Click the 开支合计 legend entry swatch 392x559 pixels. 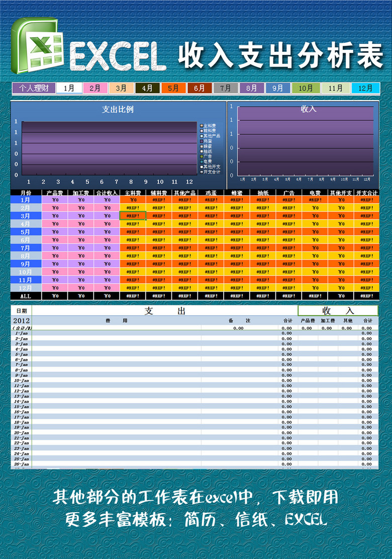pyautogui.click(x=202, y=172)
